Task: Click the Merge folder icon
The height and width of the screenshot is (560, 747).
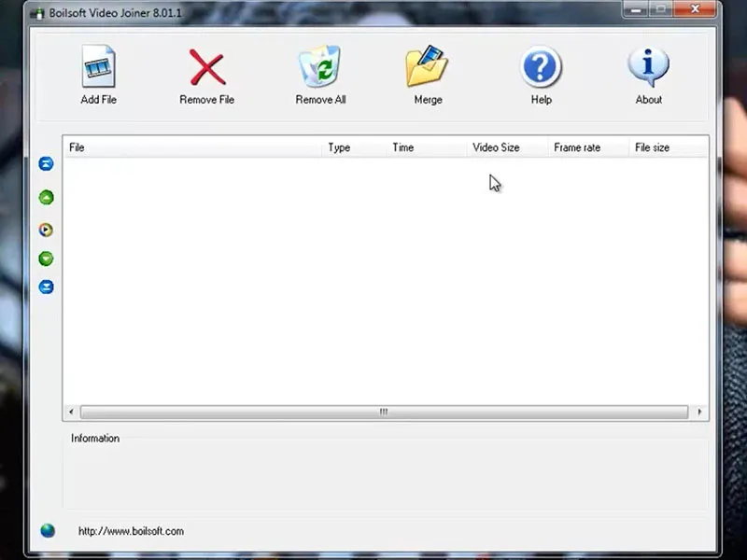Action: pos(427,66)
